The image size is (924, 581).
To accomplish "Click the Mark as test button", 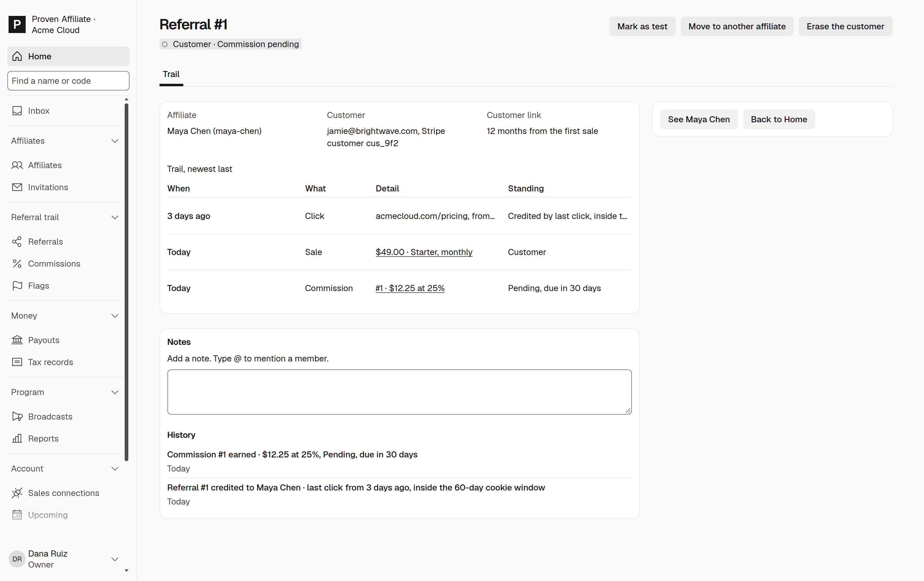I will point(642,27).
